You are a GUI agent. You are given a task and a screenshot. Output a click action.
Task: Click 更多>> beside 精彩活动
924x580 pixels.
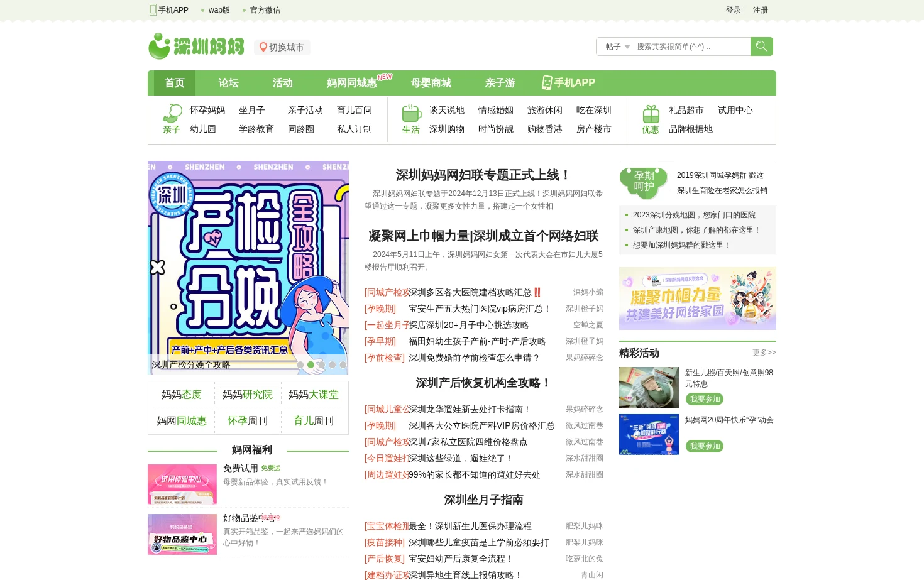(x=764, y=353)
